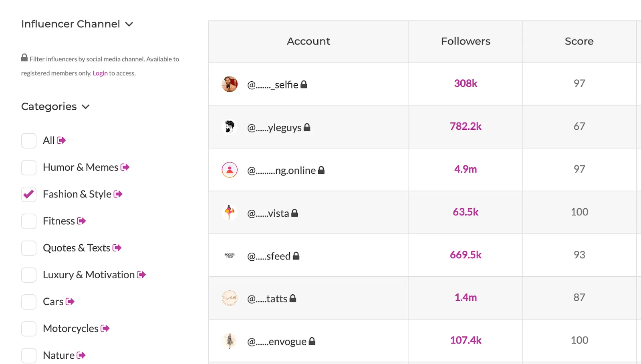Click the Login link
The image size is (641, 364).
click(100, 73)
